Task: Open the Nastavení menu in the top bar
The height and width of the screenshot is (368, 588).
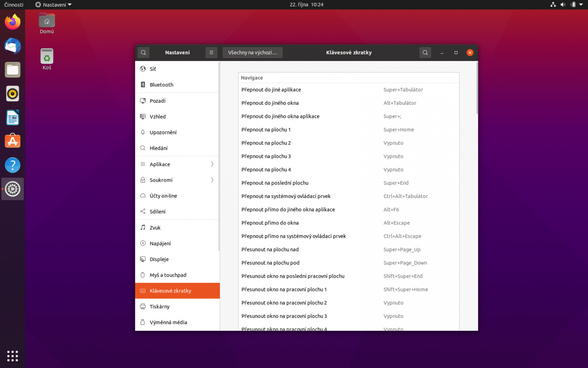Action: (x=53, y=4)
